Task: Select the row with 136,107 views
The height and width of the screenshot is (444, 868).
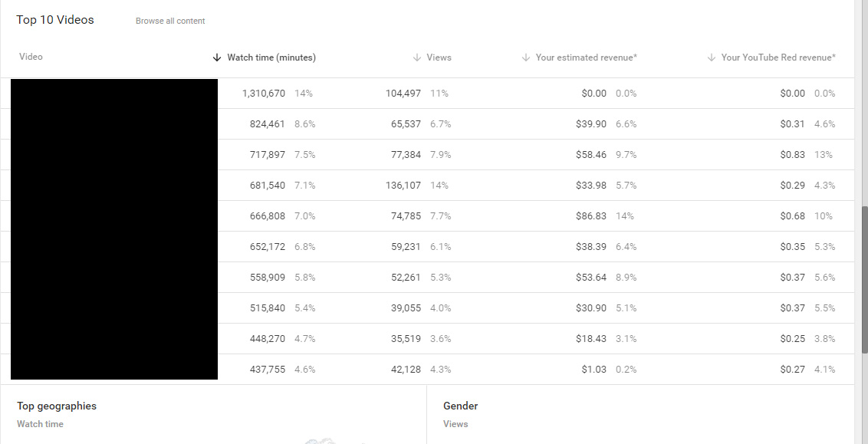Action: (427, 186)
